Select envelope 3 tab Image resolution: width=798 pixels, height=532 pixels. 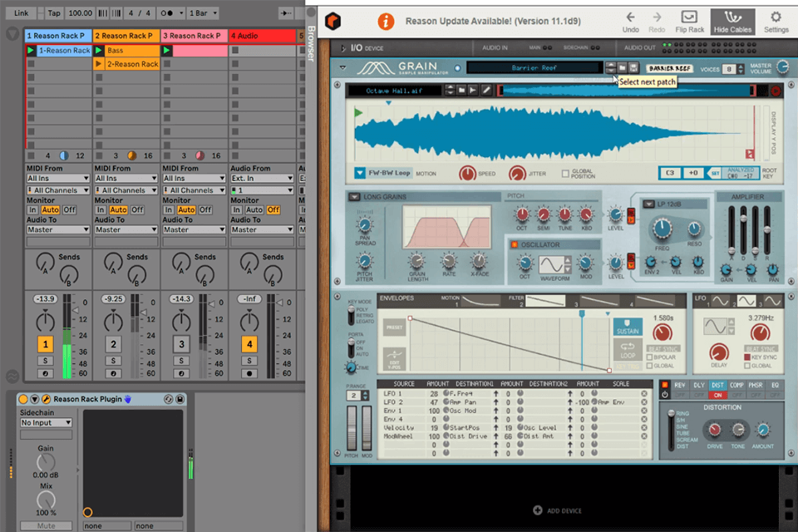(598, 301)
